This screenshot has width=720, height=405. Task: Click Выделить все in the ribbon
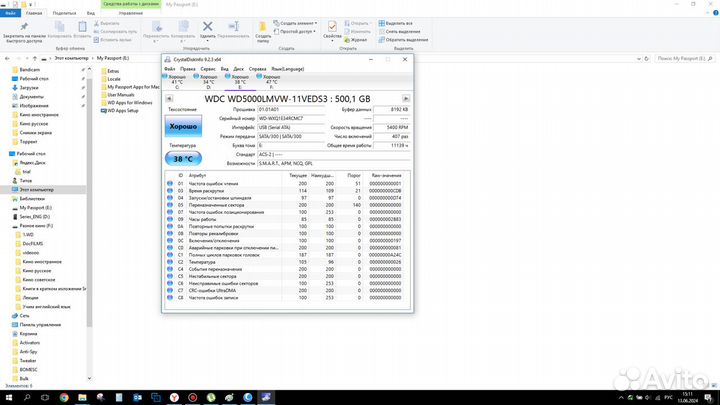395,23
